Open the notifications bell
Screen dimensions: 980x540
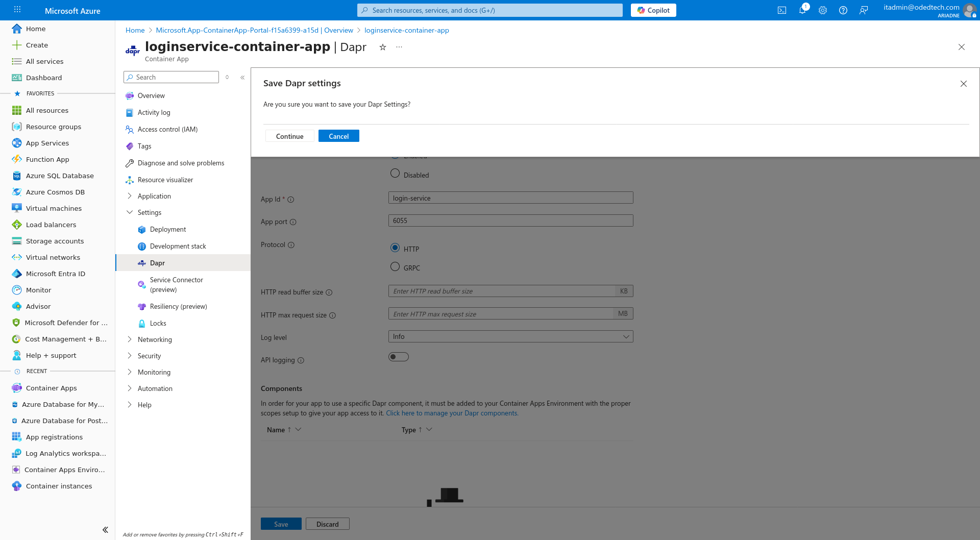tap(802, 10)
